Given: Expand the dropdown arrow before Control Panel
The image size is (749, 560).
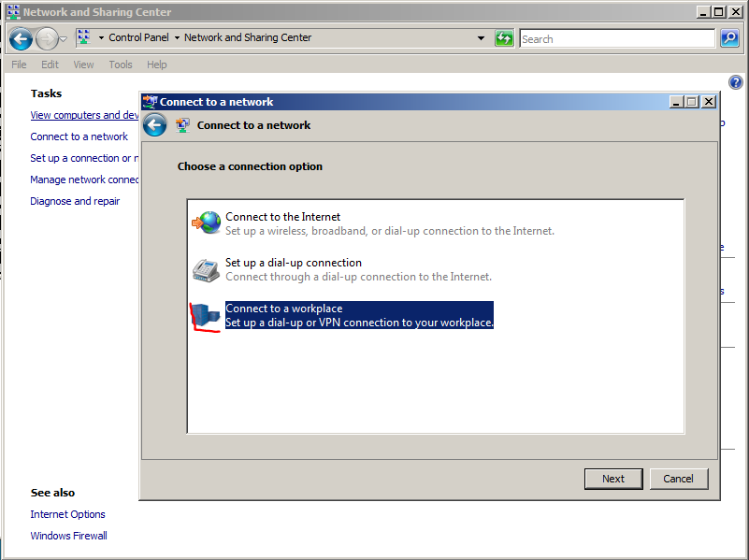Looking at the screenshot, I should pyautogui.click(x=101, y=37).
